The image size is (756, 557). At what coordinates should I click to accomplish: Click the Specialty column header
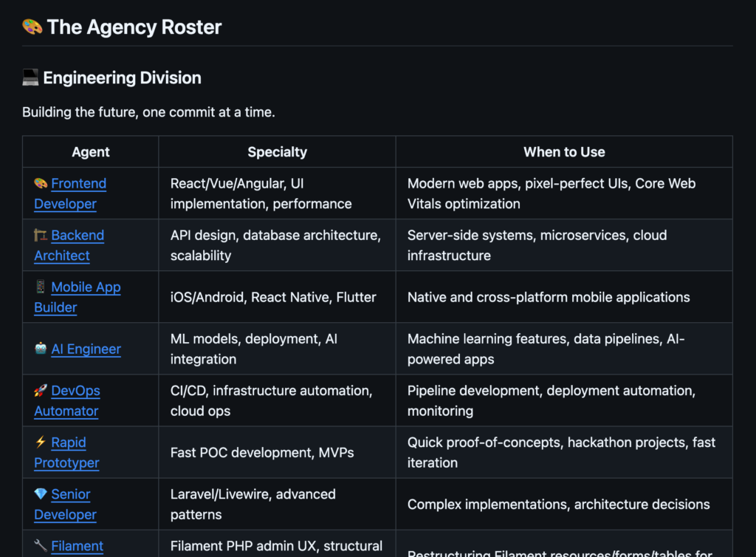click(x=277, y=152)
